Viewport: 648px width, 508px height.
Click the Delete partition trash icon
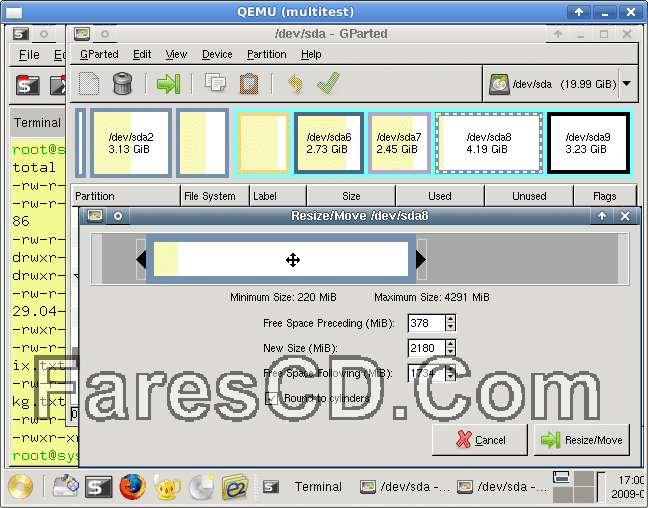coord(123,83)
